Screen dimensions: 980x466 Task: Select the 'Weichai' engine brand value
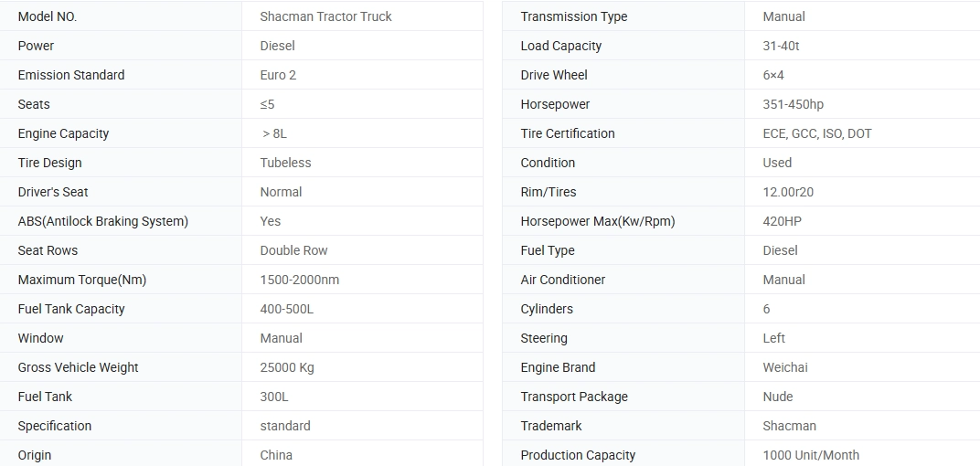(785, 367)
